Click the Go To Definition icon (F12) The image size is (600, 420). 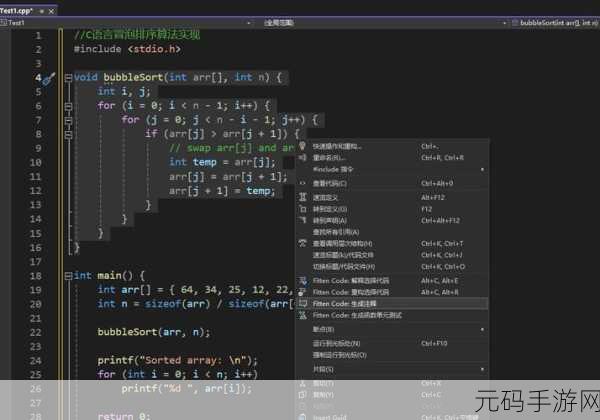[x=302, y=209]
